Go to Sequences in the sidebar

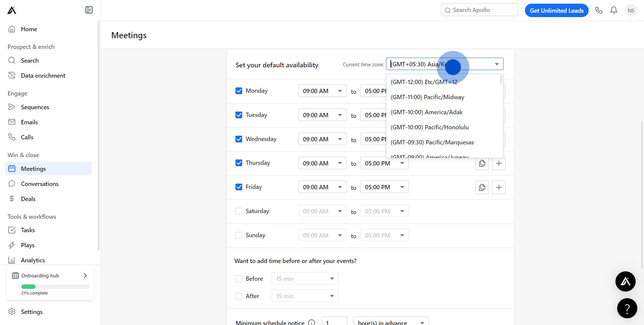pos(35,107)
